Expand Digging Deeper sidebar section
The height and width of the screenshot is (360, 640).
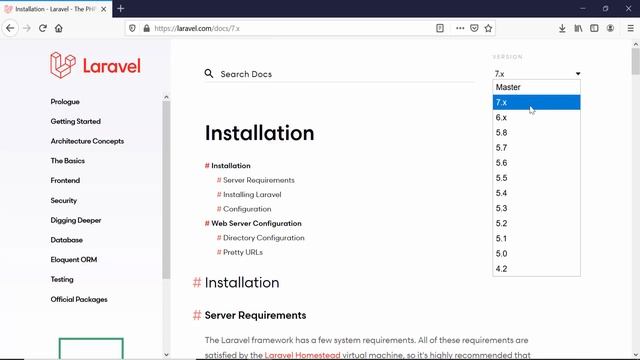point(76,220)
